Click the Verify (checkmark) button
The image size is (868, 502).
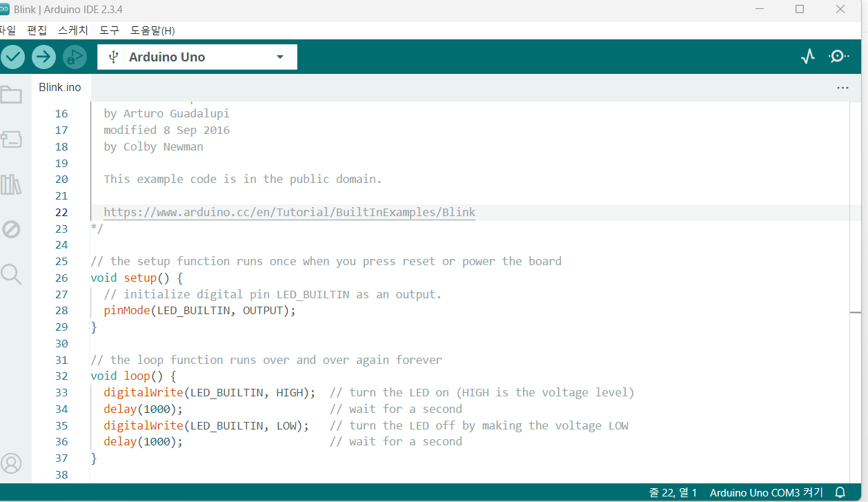pos(12,57)
